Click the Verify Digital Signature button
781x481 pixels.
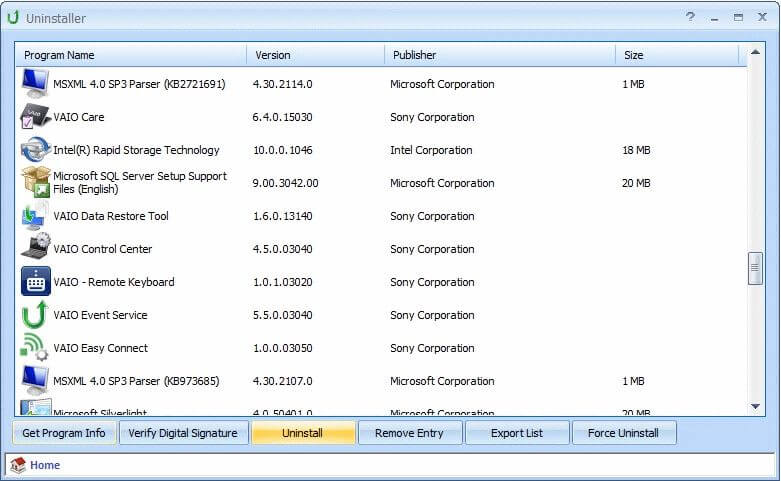[x=184, y=433]
